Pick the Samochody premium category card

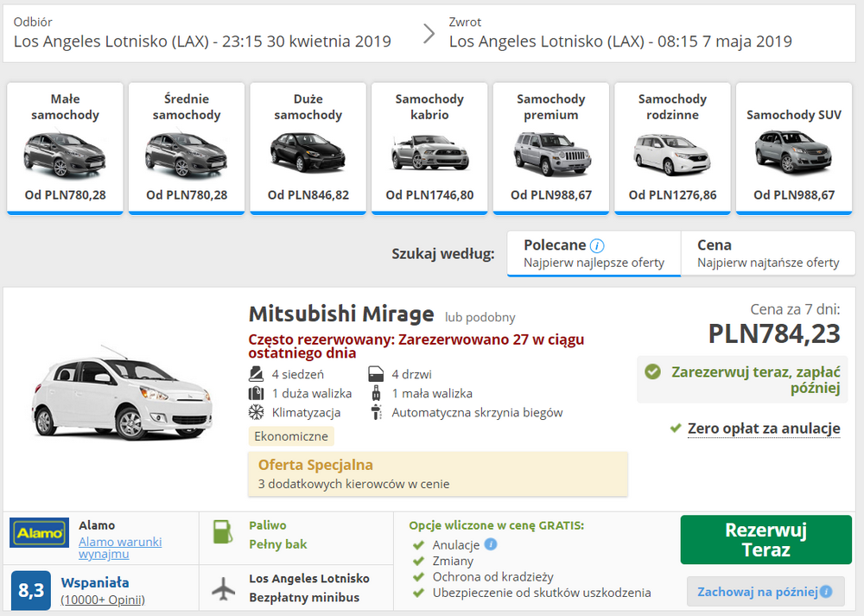tap(551, 149)
